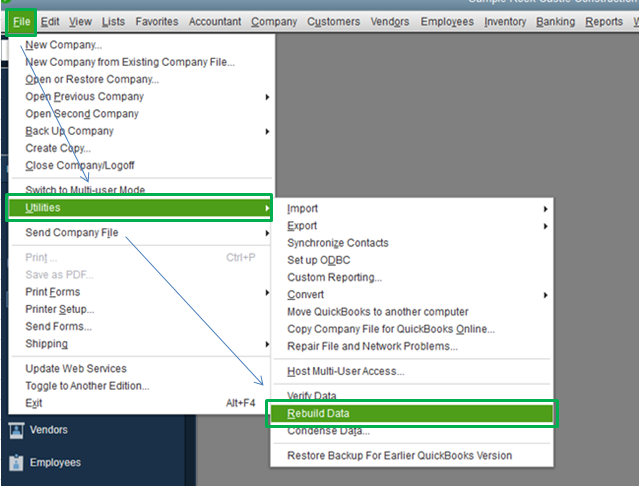Screen dimensions: 639x486
Task: Select Repair File and Network Problems...
Action: tap(412, 346)
